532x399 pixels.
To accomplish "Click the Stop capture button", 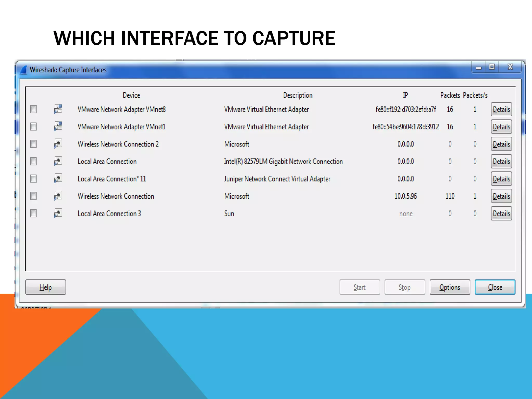I will [405, 287].
